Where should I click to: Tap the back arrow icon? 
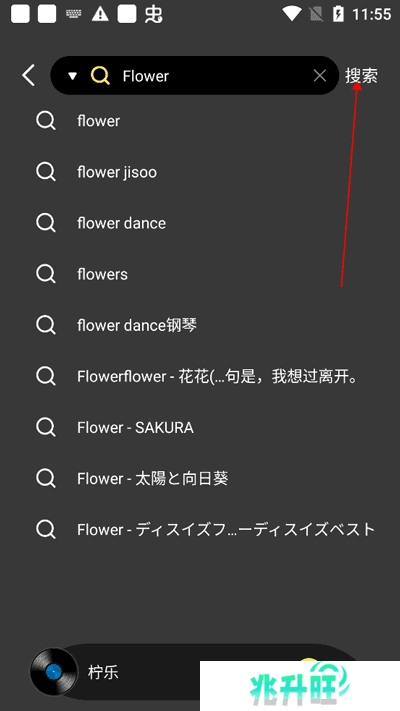coord(29,75)
